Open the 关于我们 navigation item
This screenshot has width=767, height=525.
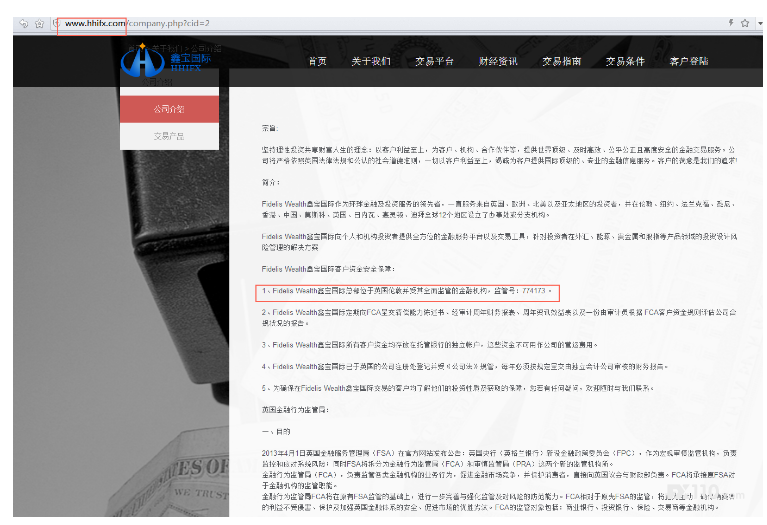coord(371,61)
